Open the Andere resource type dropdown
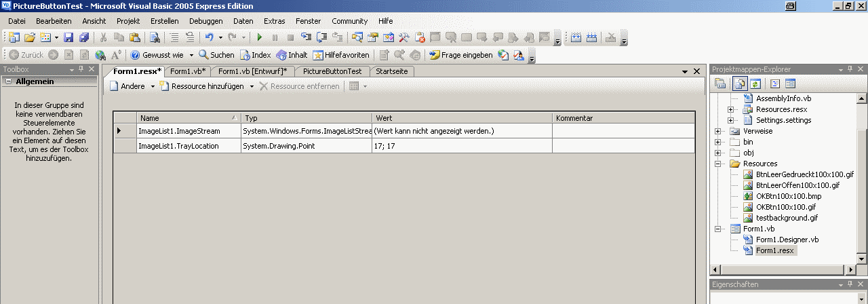 153,86
